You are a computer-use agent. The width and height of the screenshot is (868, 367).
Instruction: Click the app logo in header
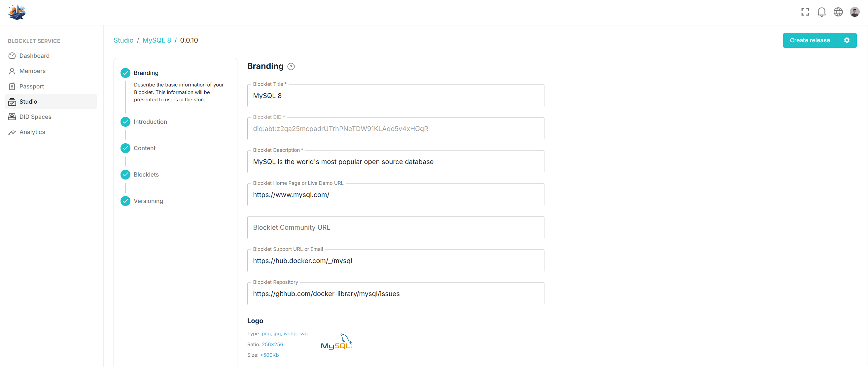[x=17, y=12]
